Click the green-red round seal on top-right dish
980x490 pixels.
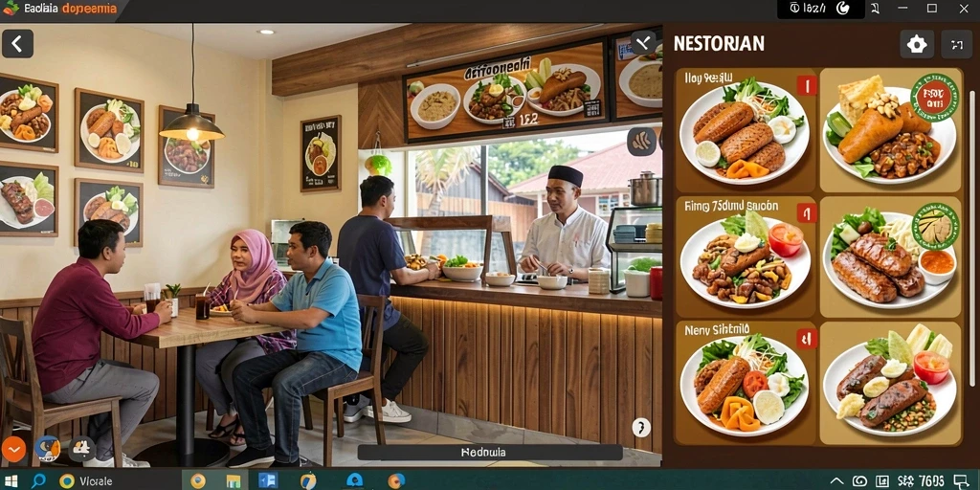pyautogui.click(x=934, y=97)
